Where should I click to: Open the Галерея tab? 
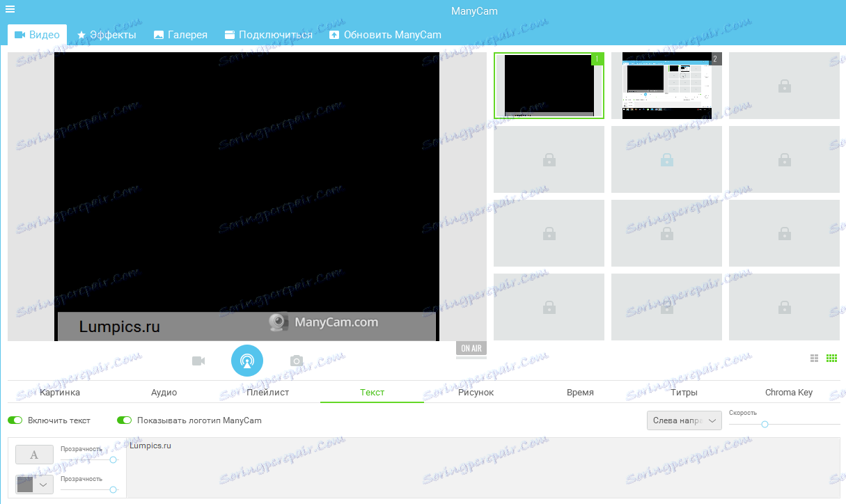(180, 35)
